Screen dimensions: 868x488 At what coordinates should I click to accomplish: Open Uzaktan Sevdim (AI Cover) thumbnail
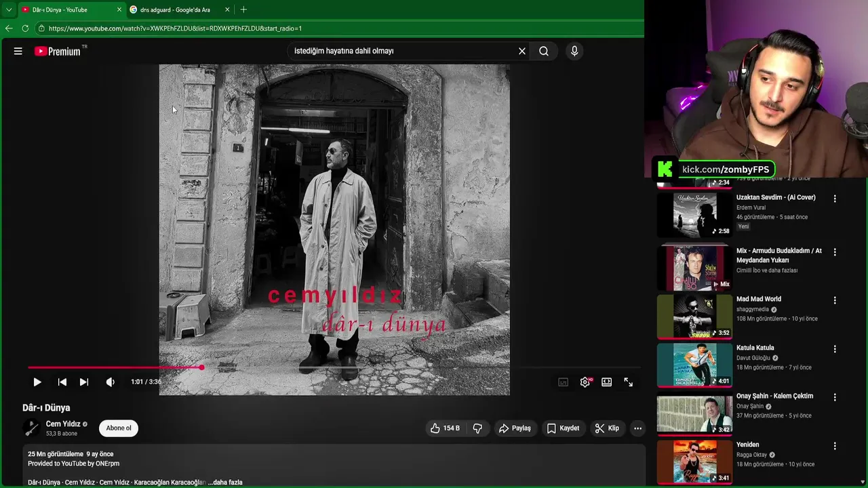coord(694,214)
